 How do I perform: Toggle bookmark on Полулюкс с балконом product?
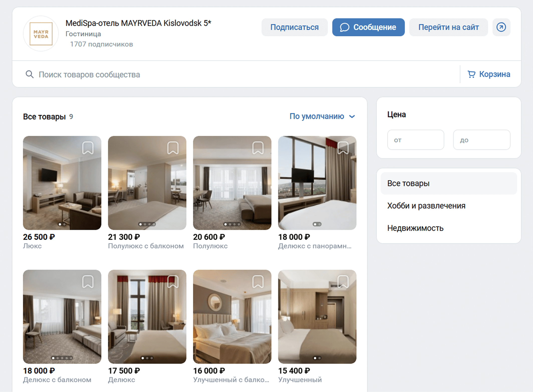pyautogui.click(x=173, y=148)
